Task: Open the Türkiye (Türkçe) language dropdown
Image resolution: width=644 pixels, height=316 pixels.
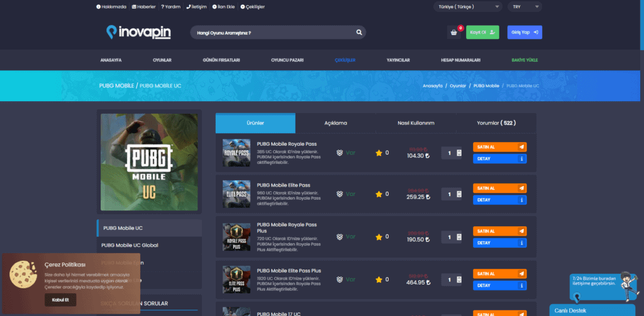Action: tap(468, 6)
